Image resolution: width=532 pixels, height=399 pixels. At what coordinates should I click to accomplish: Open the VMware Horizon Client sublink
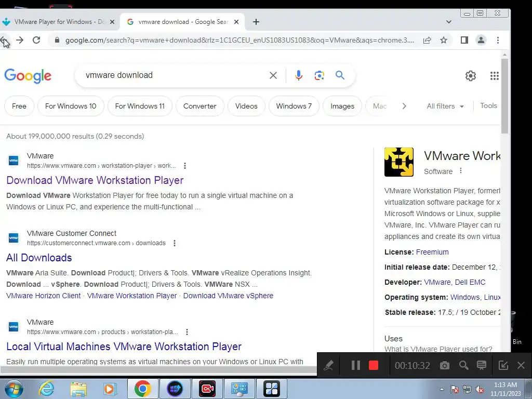click(x=44, y=296)
